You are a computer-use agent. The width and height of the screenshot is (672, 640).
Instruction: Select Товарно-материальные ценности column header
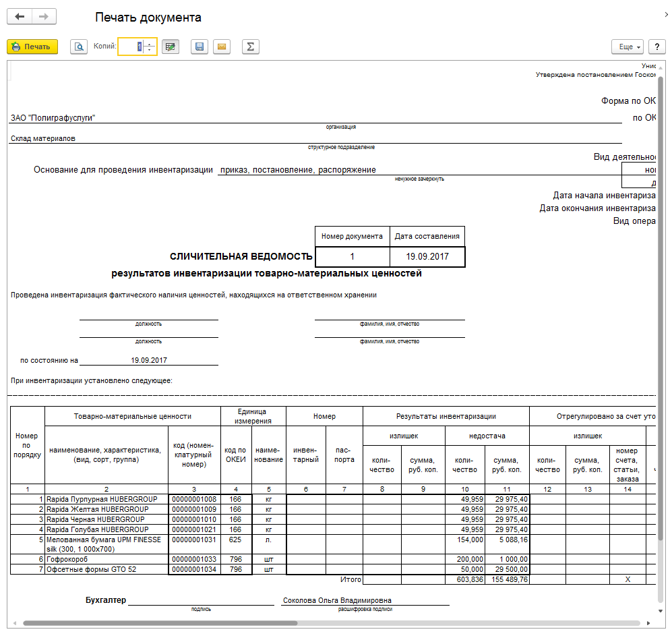tap(132, 416)
